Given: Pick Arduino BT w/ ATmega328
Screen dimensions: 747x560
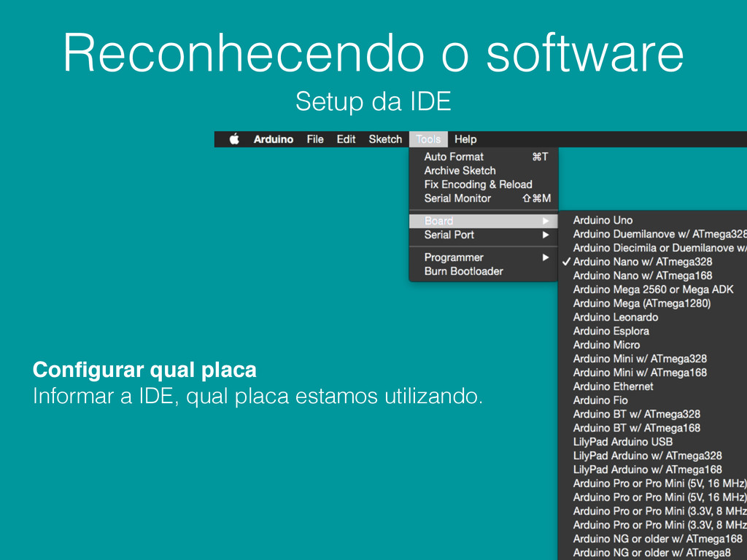Looking at the screenshot, I should point(653,414).
